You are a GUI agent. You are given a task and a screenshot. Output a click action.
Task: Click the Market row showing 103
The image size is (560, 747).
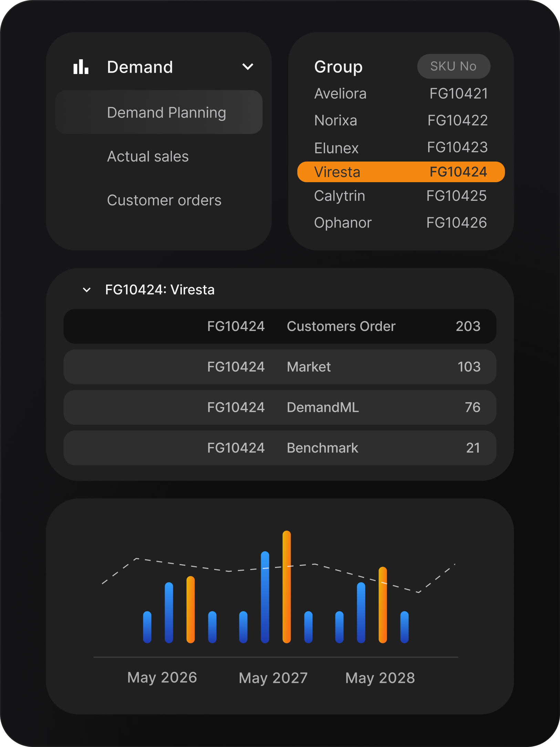click(x=280, y=367)
